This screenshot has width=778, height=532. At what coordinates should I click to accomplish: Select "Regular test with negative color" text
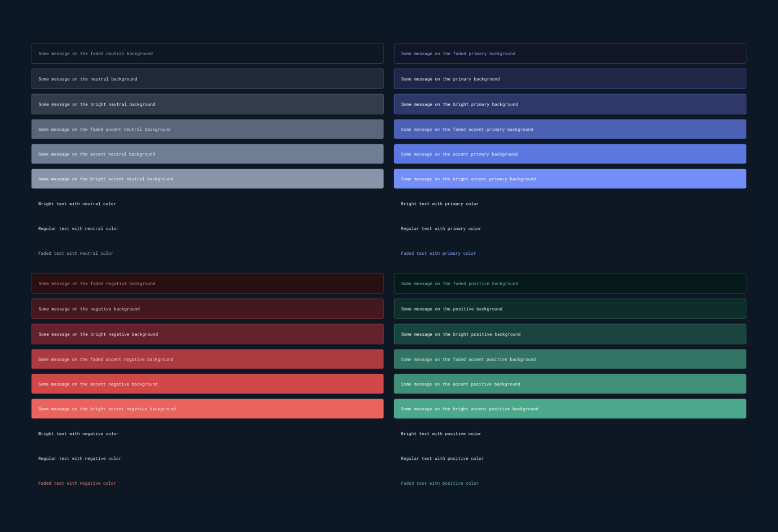click(80, 459)
